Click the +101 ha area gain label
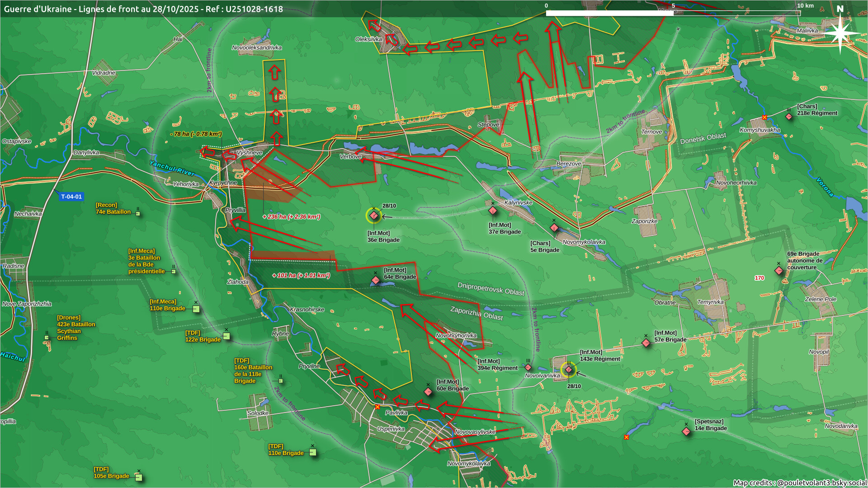Viewport: 868px width, 488px height. point(301,276)
